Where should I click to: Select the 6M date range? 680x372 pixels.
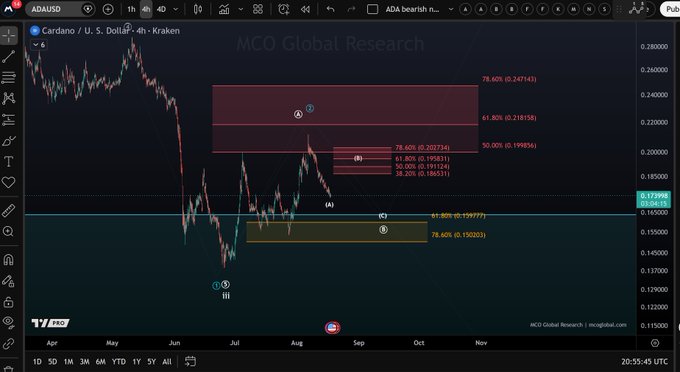coord(101,362)
